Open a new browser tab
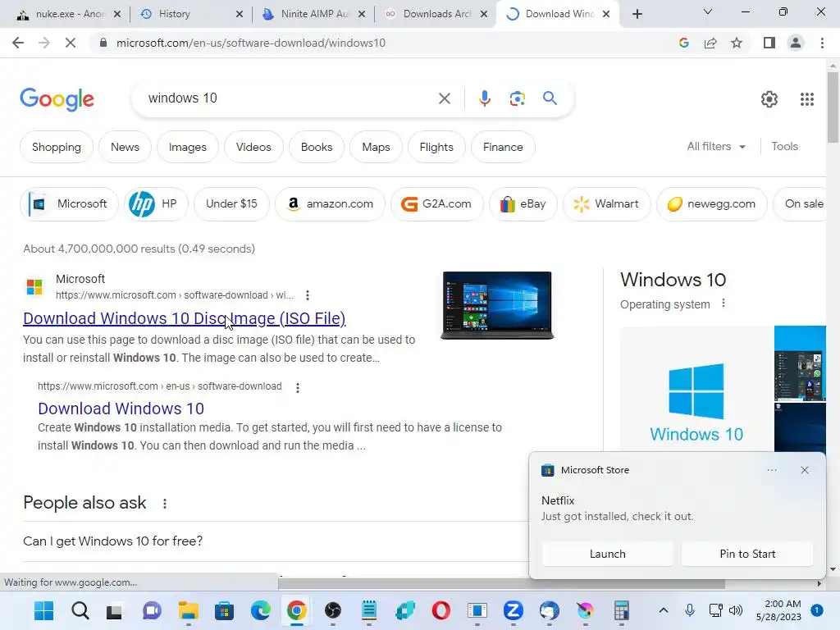The image size is (840, 630). pos(637,14)
